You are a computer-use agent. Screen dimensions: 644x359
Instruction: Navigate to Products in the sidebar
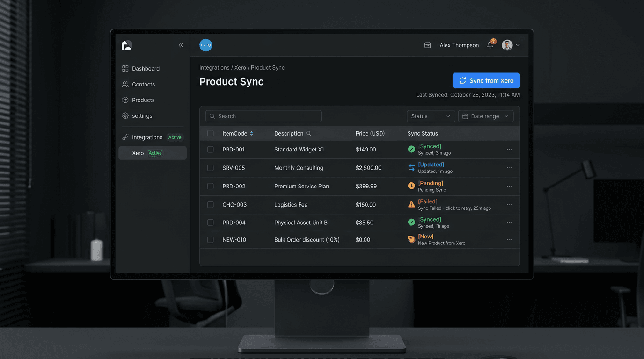point(142,100)
